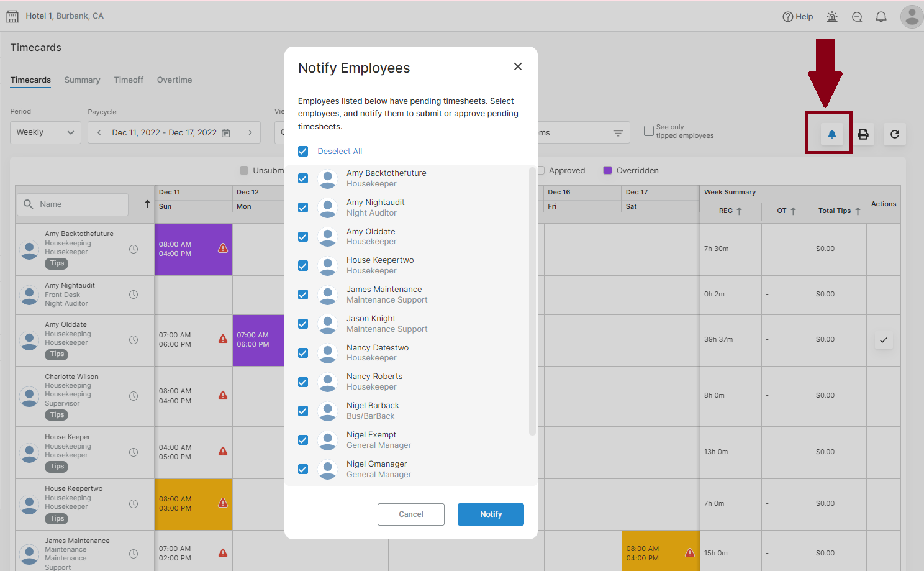Open the Weekly period dropdown
924x571 pixels.
(45, 132)
